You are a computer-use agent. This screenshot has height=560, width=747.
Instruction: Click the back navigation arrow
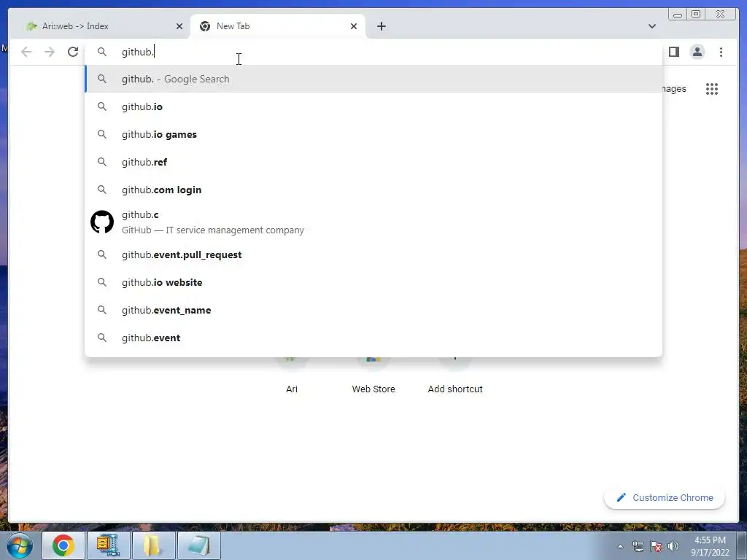pyautogui.click(x=26, y=52)
